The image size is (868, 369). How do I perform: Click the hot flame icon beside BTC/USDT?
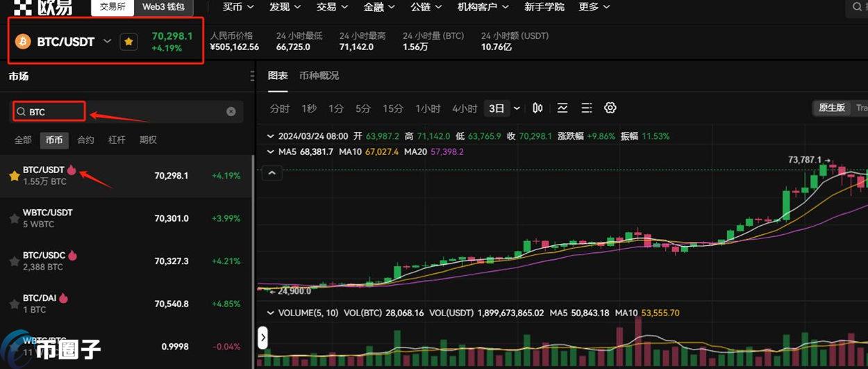[x=71, y=170]
